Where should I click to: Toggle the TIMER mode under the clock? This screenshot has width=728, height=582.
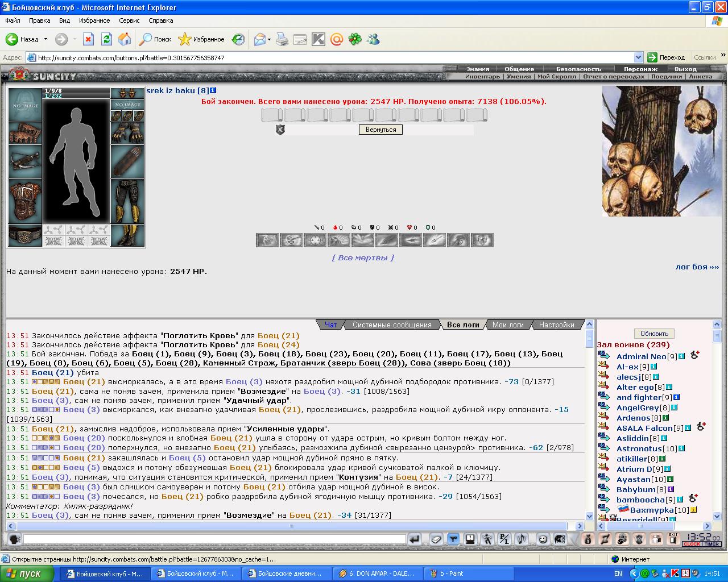[712, 544]
